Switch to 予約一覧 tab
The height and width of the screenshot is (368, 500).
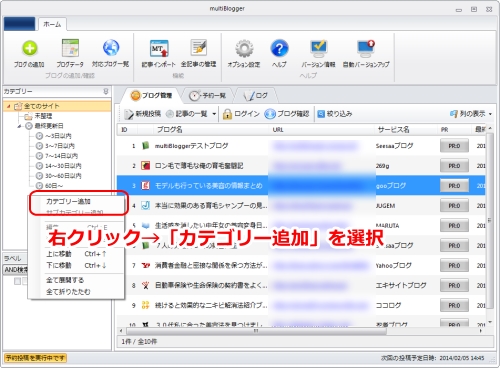[x=207, y=96]
